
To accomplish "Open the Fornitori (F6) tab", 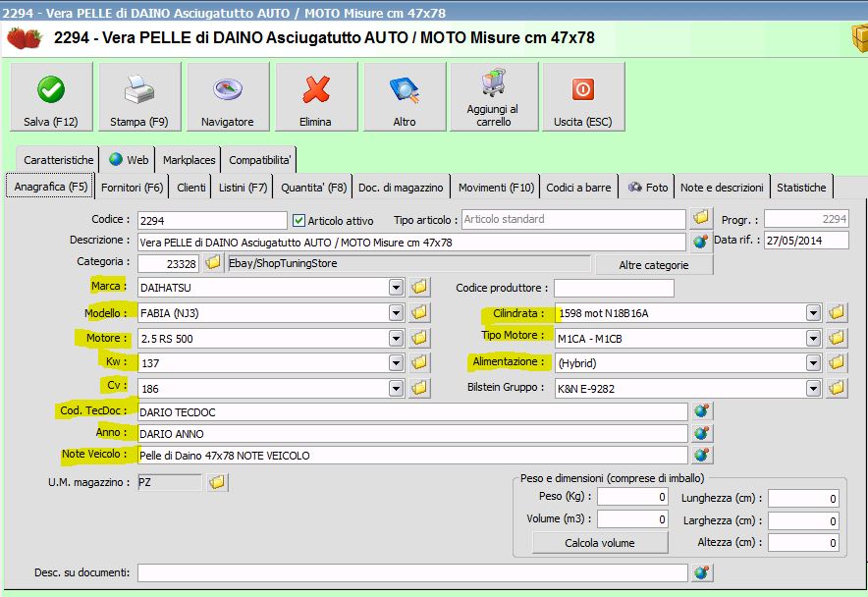I will [x=132, y=188].
